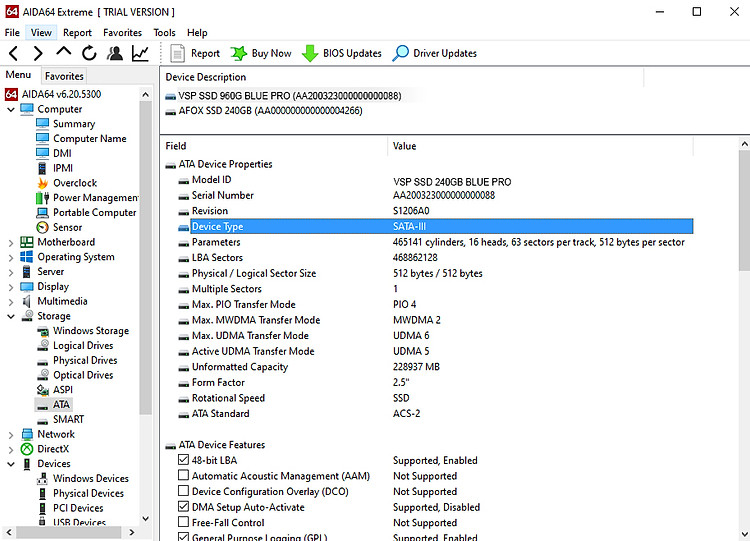Select Summary in the tree
The height and width of the screenshot is (541, 750).
[74, 124]
